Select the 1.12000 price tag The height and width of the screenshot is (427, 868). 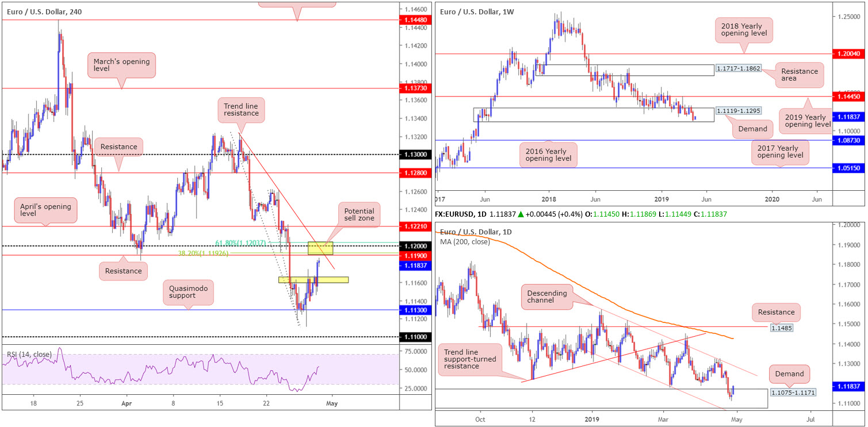[415, 246]
